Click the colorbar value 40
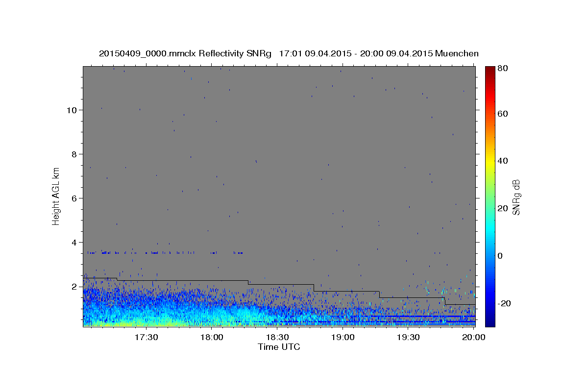The width and height of the screenshot is (588, 392). tap(504, 161)
